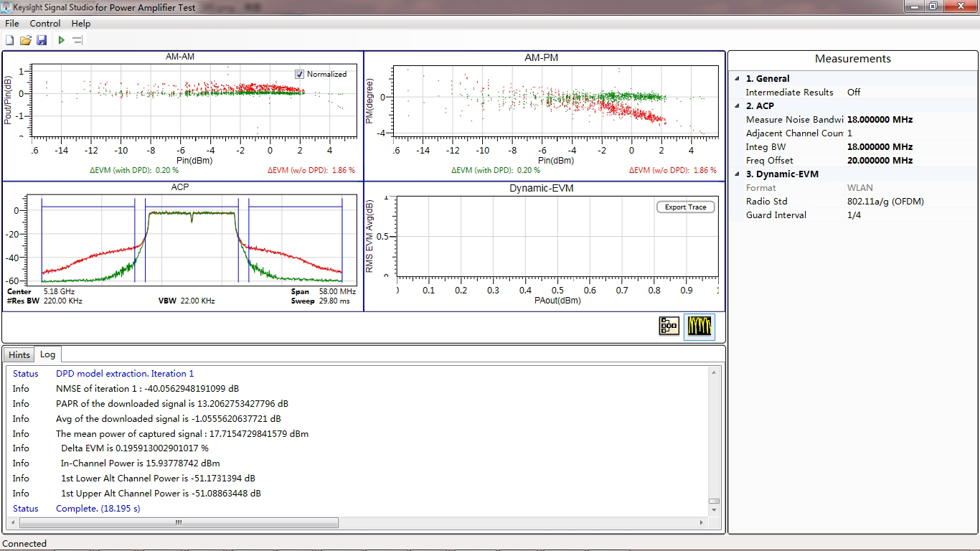Screen dimensions: 980x551
Task: Create a new configuration file
Action: click(x=9, y=39)
